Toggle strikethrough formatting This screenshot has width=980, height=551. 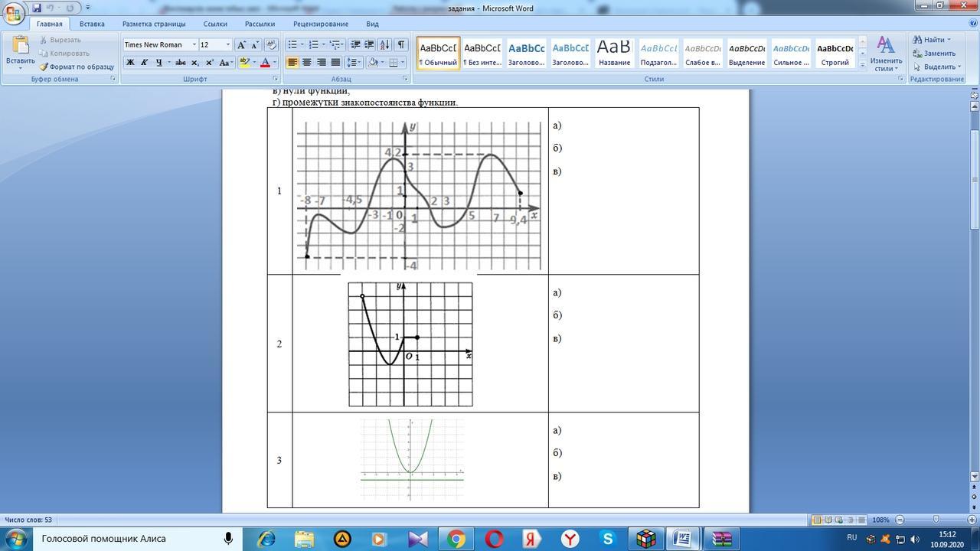(x=180, y=63)
